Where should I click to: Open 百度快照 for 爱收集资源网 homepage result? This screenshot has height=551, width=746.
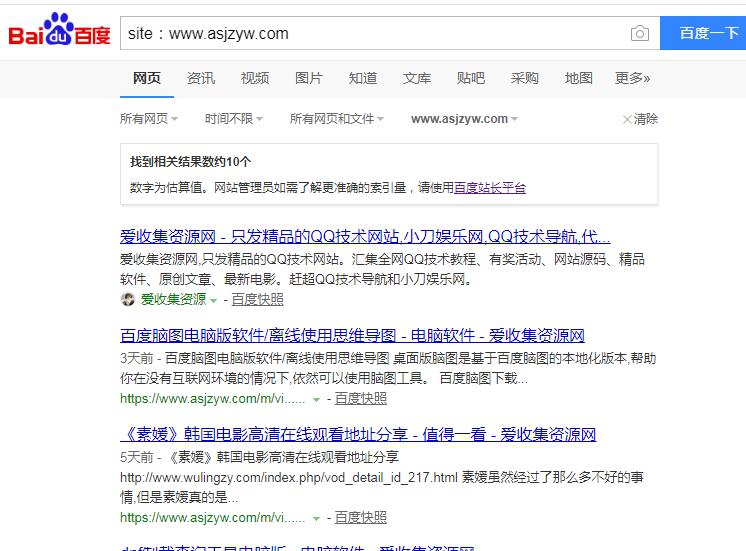tap(257, 299)
